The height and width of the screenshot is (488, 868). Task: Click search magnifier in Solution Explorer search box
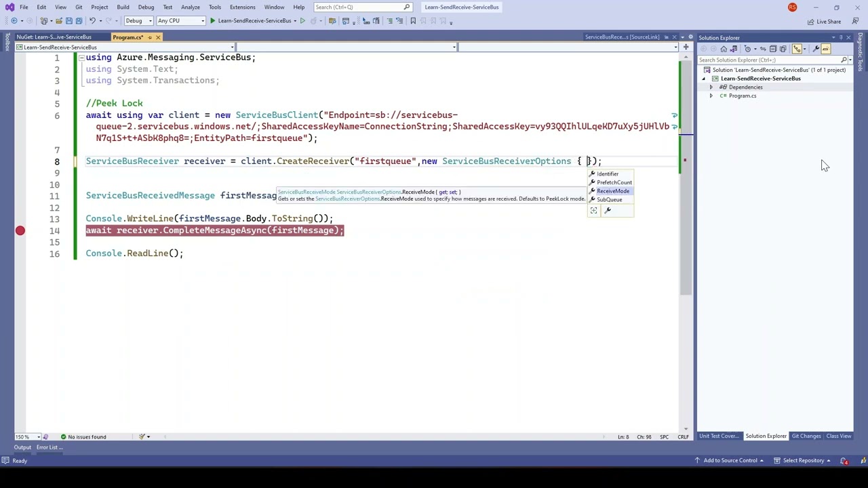pos(844,60)
